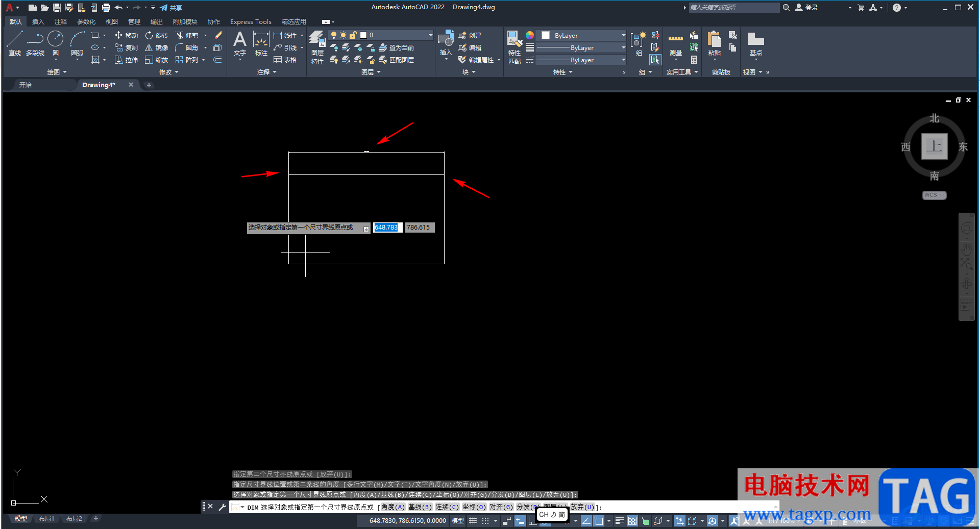Image resolution: width=980 pixels, height=529 pixels.
Task: Activate the Mirror (镜像) command
Action: [x=157, y=47]
